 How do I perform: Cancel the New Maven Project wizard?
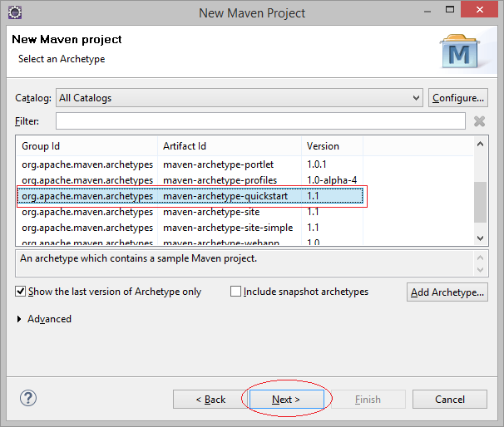click(450, 400)
